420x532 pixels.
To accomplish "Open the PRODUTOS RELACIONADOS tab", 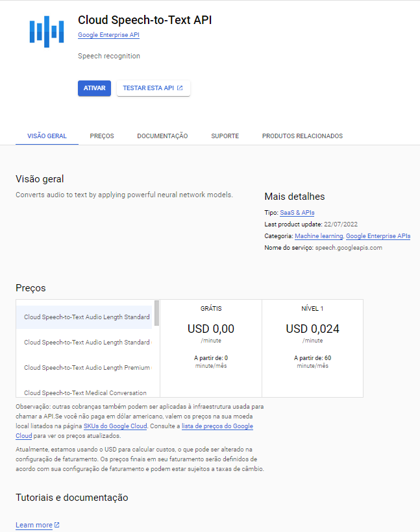I will coord(303,136).
